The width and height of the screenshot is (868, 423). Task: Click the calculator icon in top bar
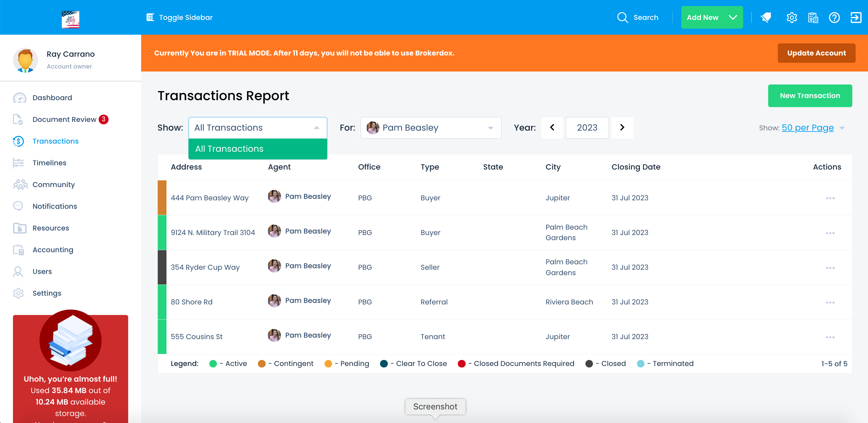click(x=813, y=17)
